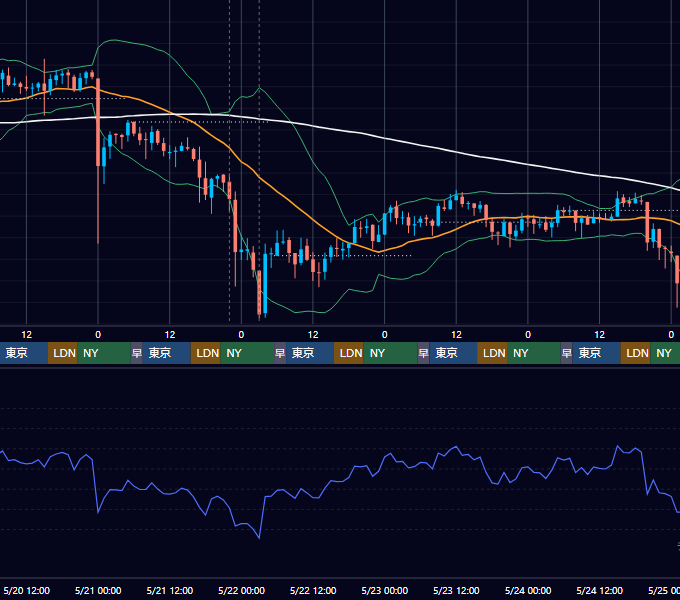Click the 早 block before the 5/21 東京 session
The width and height of the screenshot is (680, 600).
pyautogui.click(x=137, y=353)
